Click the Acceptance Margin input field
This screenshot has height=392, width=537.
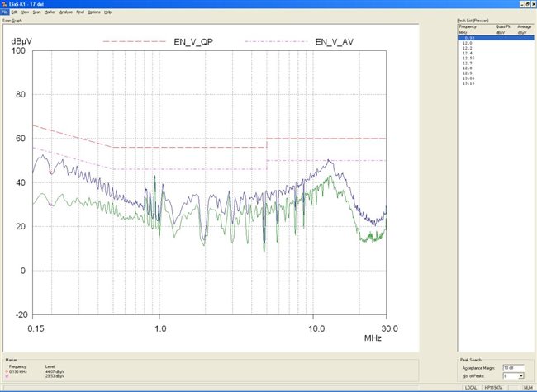tap(513, 366)
